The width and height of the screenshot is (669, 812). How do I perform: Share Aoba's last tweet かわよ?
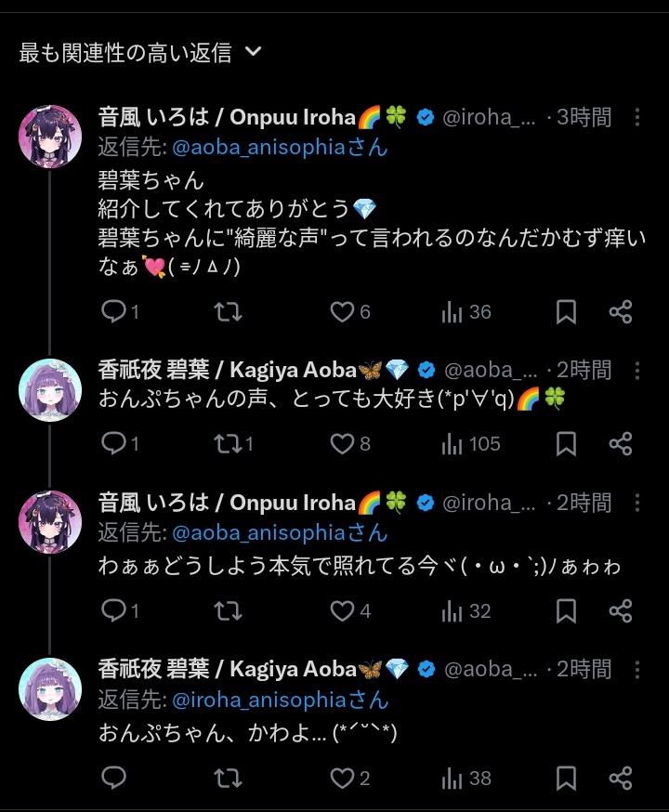(x=621, y=777)
